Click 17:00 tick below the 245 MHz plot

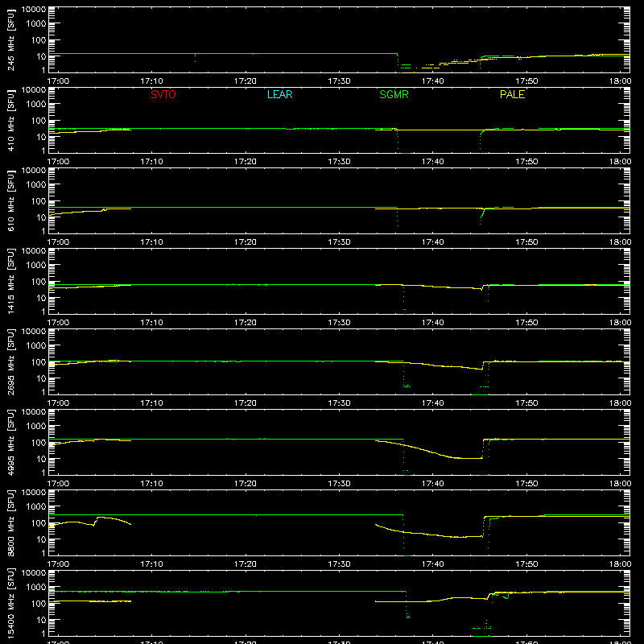[58, 81]
